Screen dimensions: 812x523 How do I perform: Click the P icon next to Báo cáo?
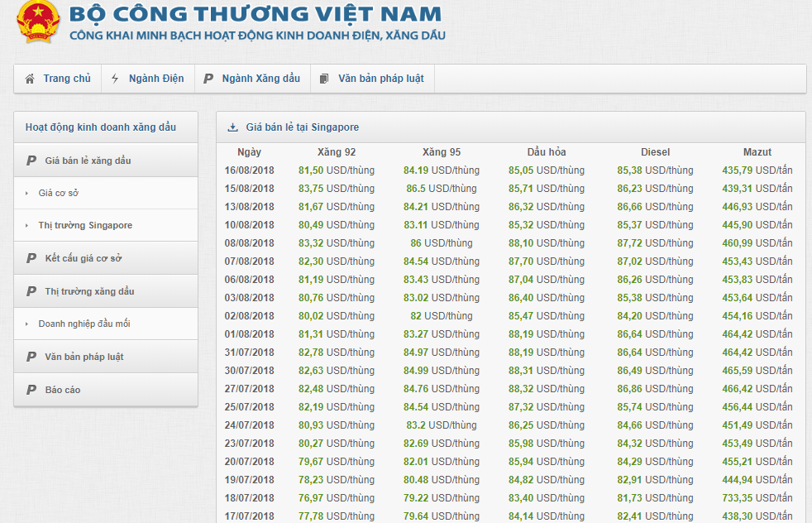(31, 390)
